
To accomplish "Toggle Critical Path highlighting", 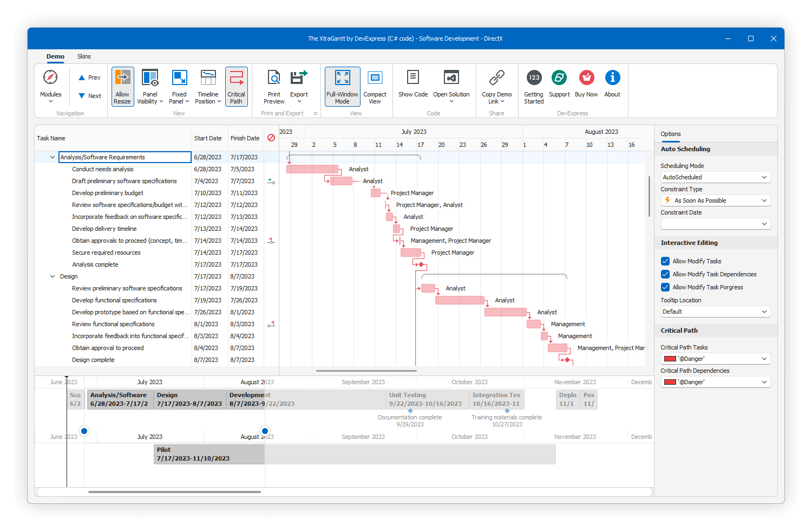I will [237, 86].
